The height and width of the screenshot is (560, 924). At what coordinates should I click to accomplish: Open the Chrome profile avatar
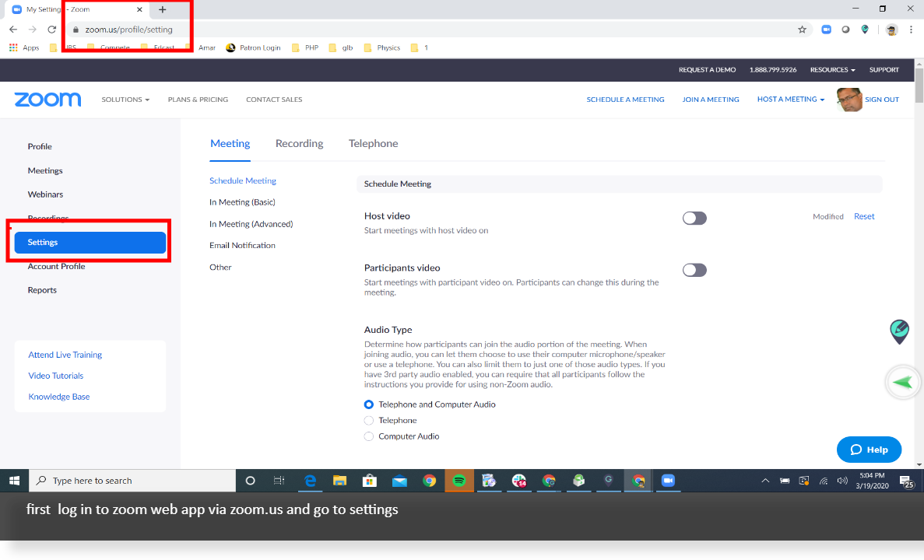coord(891,30)
